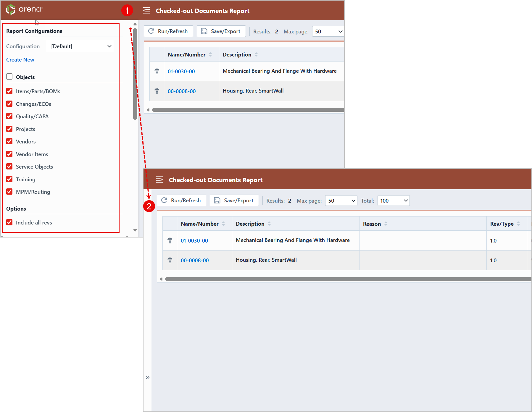Open 01-0030-00 link in upper table
The image size is (532, 412).
[181, 71]
